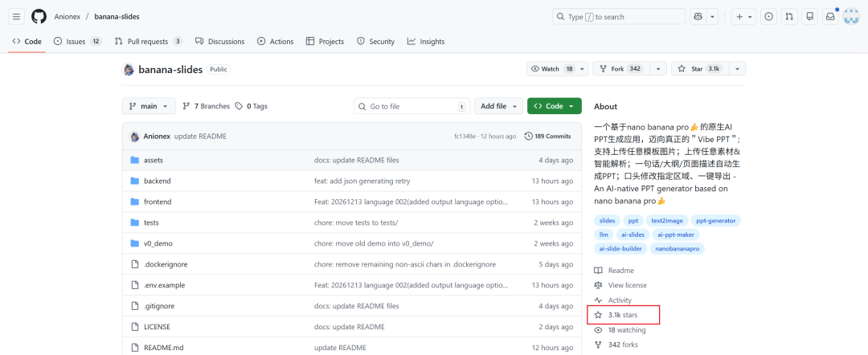Screen dimensions: 868x355
Task: Open the README.md file
Action: [163, 348]
